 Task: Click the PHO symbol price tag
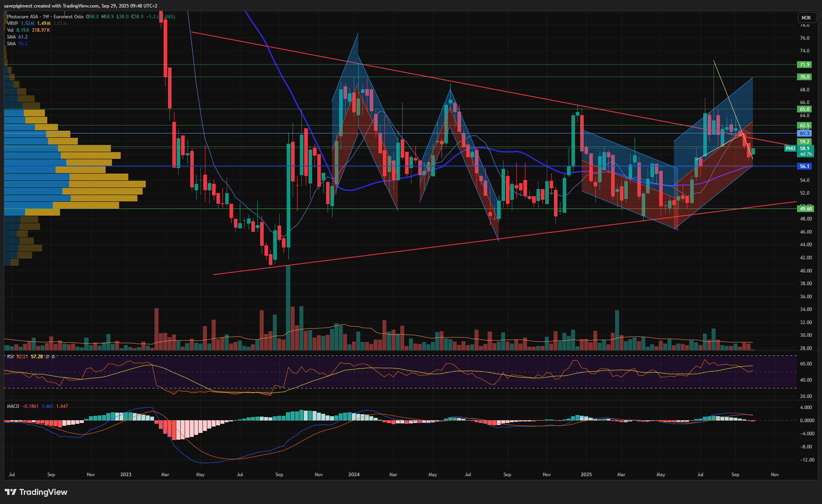790,149
